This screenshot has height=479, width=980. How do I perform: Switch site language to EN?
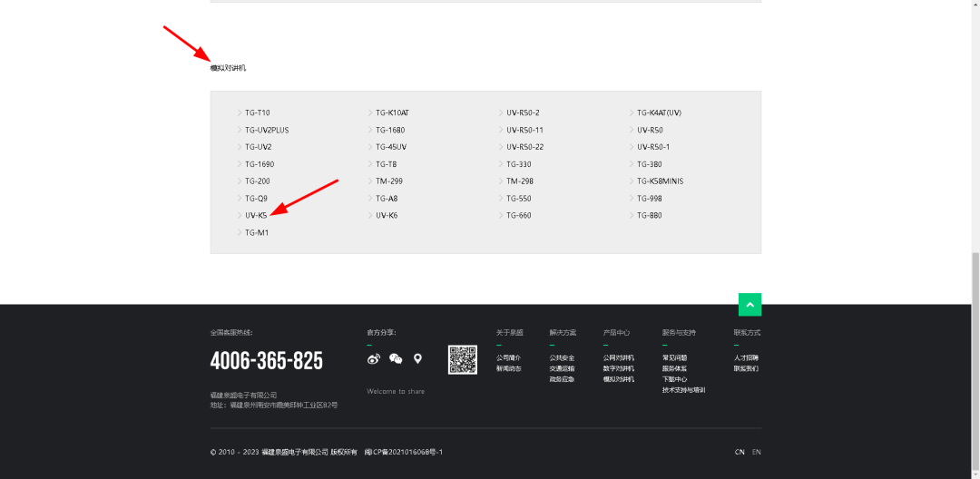point(757,452)
